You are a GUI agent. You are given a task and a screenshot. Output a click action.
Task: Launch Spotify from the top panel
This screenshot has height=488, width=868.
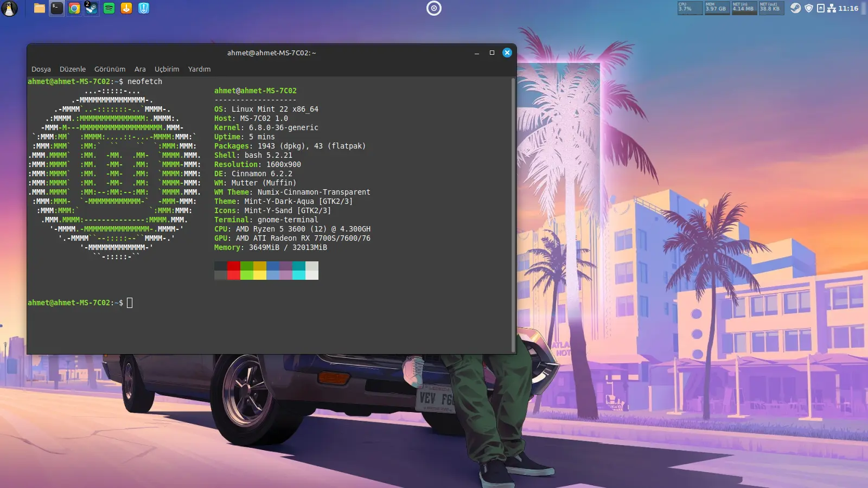coord(109,8)
